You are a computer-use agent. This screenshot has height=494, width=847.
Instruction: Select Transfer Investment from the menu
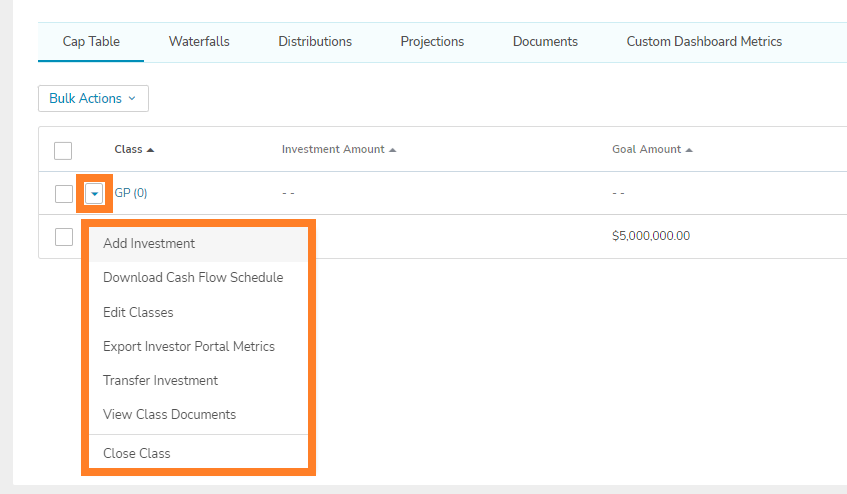pyautogui.click(x=160, y=381)
